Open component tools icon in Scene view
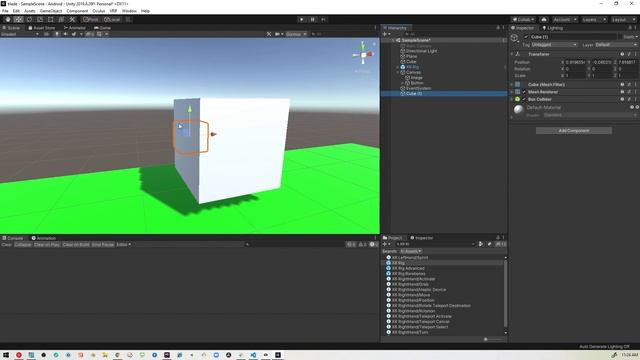Image resolution: width=640 pixels, height=360 pixels. [269, 34]
